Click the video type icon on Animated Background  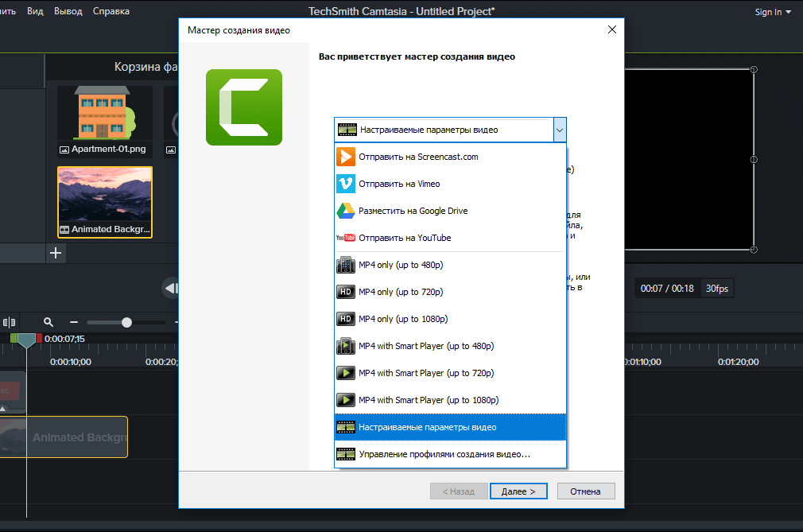tap(64, 230)
